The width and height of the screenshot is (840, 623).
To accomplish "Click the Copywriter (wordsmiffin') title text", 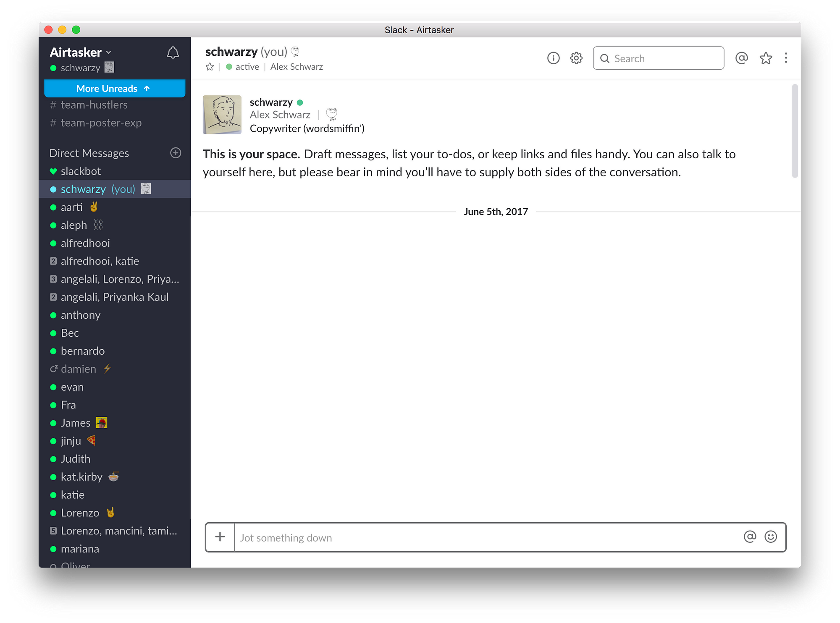I will tap(307, 128).
